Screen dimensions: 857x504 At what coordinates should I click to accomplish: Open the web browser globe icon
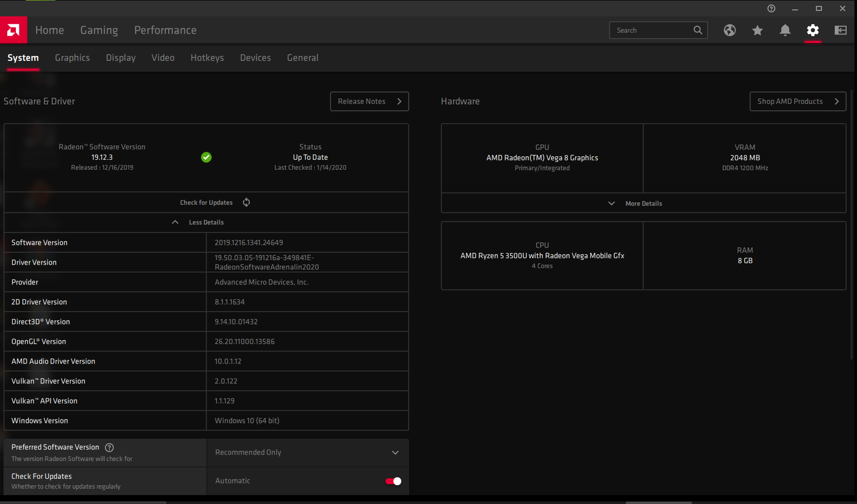tap(730, 31)
